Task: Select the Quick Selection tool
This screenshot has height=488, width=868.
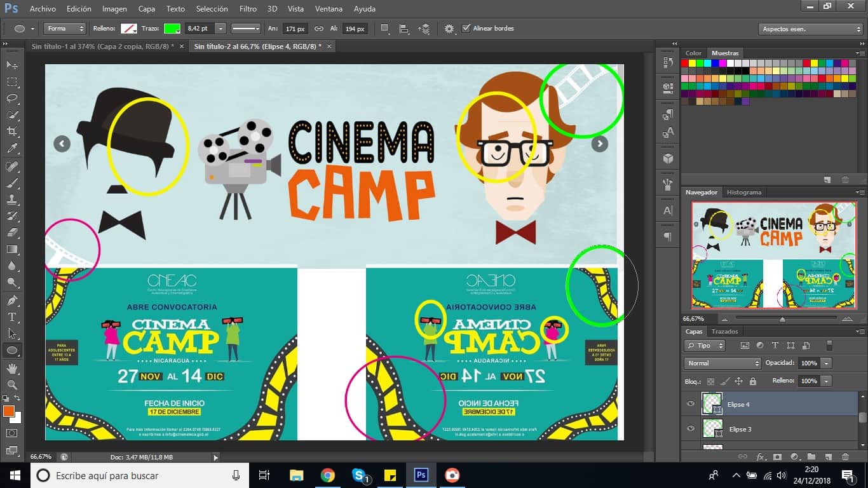Action: click(x=12, y=115)
